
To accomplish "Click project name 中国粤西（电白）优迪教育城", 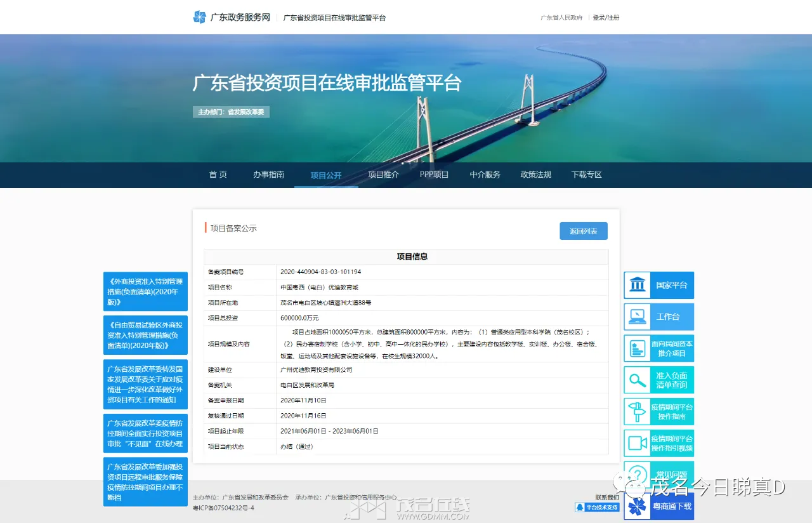I will click(319, 288).
